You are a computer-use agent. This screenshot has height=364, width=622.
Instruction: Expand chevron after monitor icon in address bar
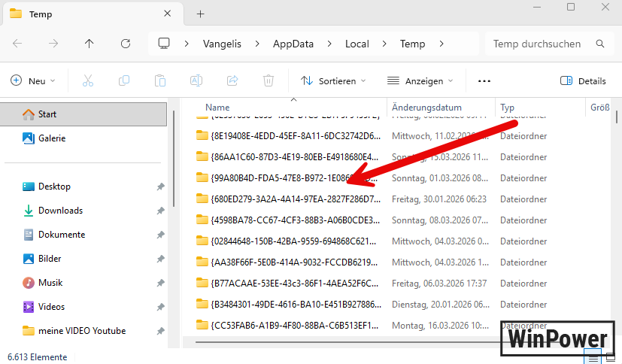coord(187,44)
